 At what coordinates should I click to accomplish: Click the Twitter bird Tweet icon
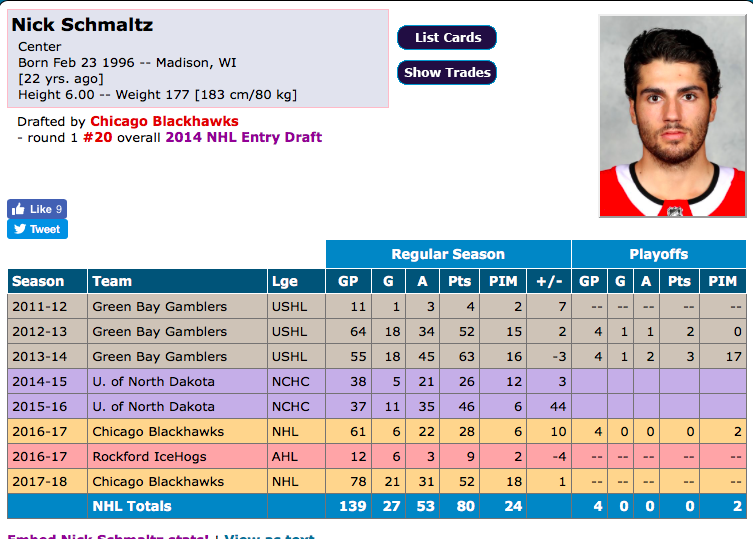point(20,229)
